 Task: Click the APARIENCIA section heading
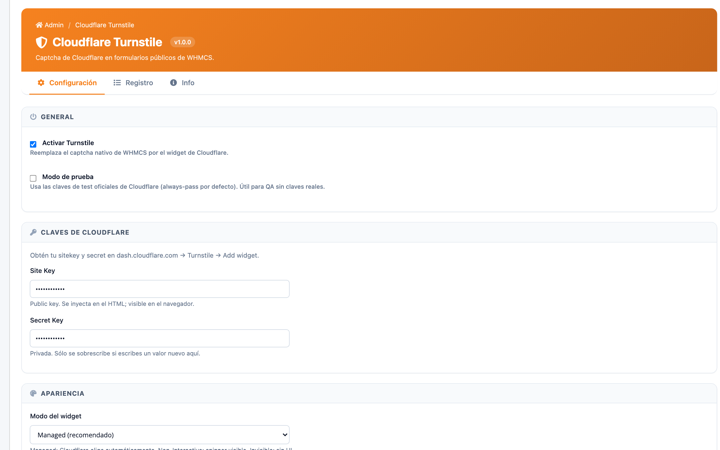pyautogui.click(x=62, y=394)
